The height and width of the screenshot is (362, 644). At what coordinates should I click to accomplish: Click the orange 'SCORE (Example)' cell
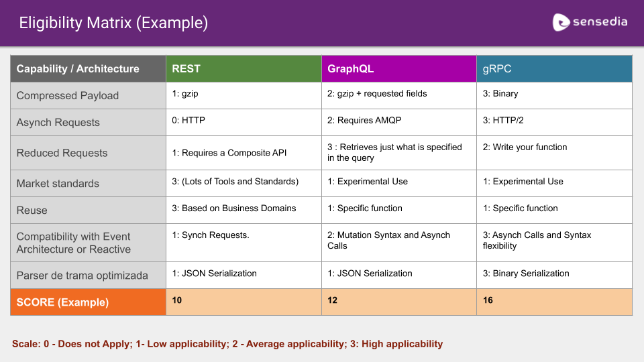(88, 302)
